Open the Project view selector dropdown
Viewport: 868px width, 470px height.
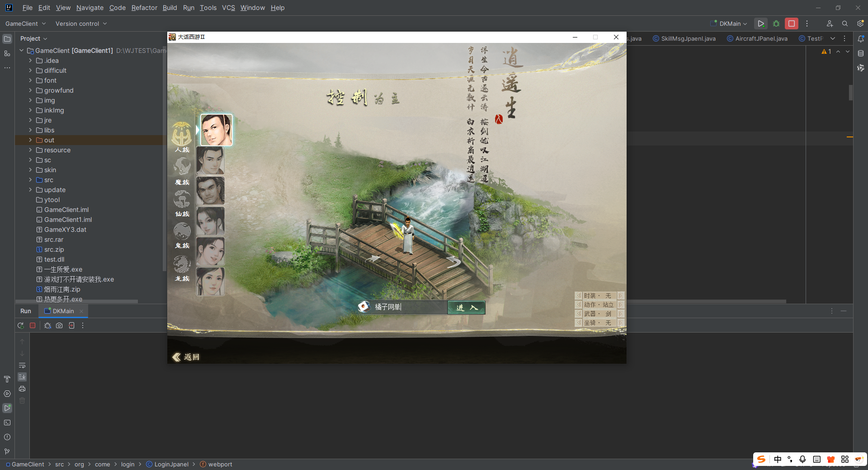(x=34, y=39)
